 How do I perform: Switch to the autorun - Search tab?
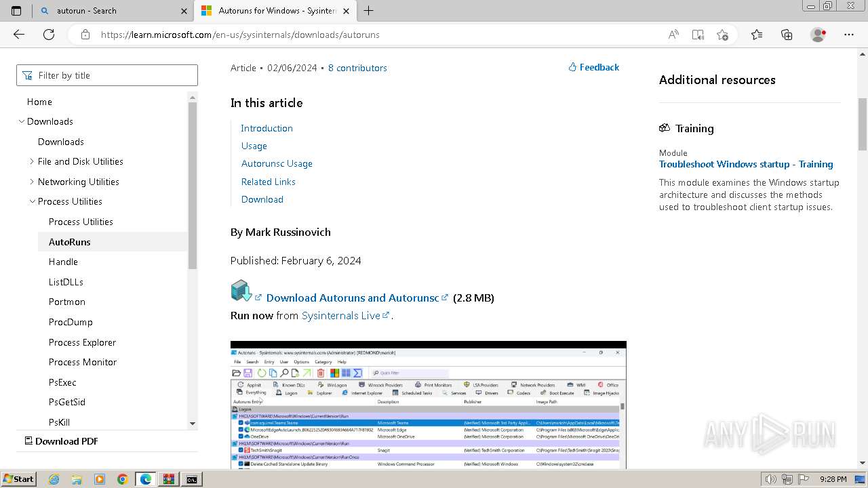pyautogui.click(x=113, y=11)
